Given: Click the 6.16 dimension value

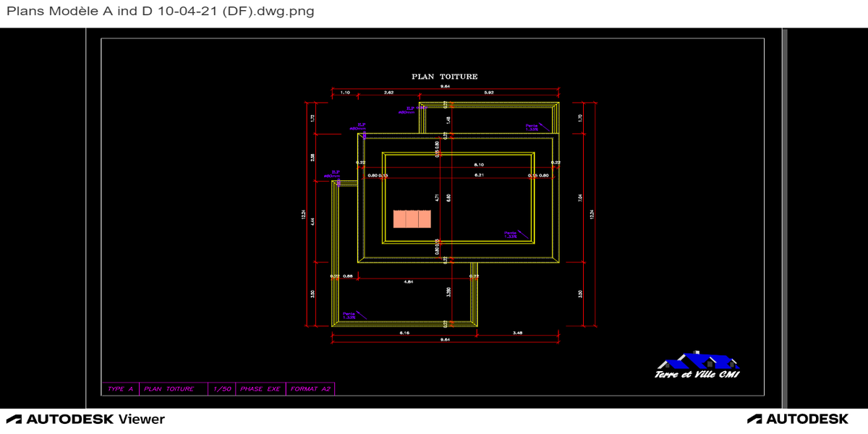Looking at the screenshot, I should coord(405,333).
